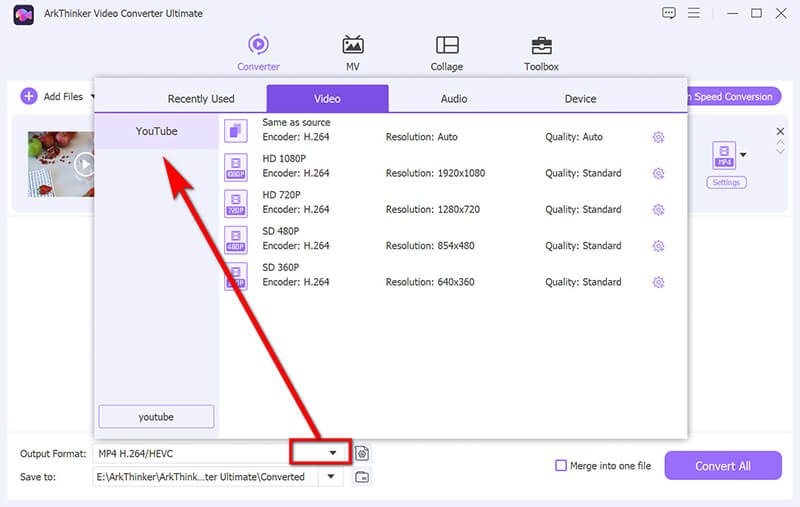Click the Save to path field
This screenshot has height=507, width=800.
tap(205, 477)
